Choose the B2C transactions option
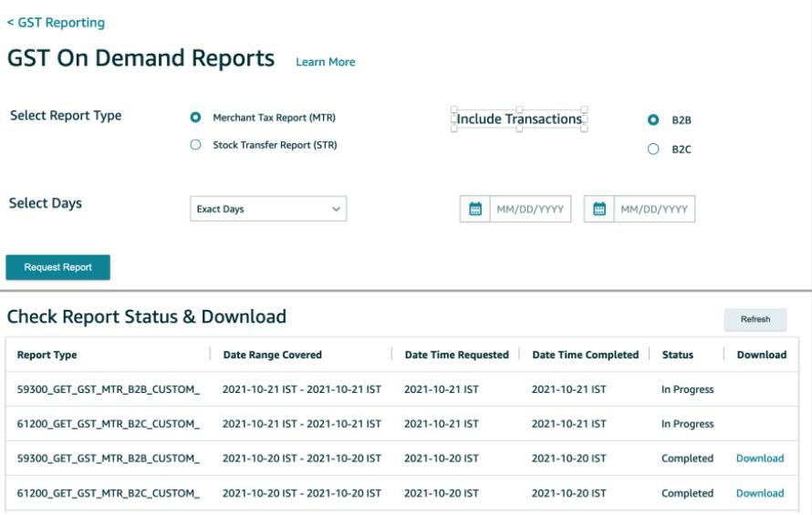Screen dimensions: 812x515 pos(653,149)
